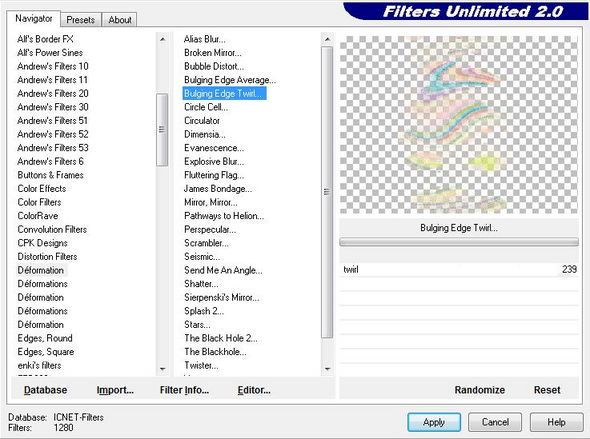The width and height of the screenshot is (590, 439).
Task: Launch the filter Editor...
Action: pos(254,390)
